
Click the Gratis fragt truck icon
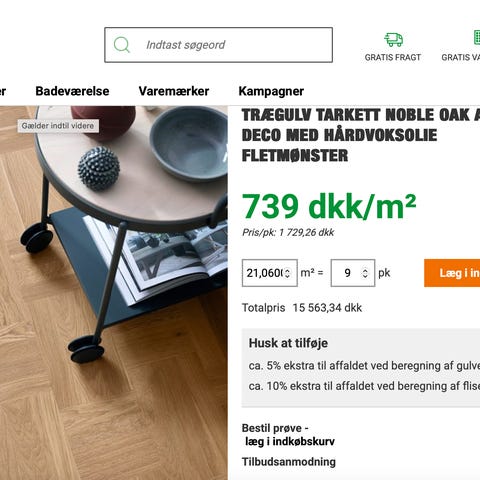(393, 40)
